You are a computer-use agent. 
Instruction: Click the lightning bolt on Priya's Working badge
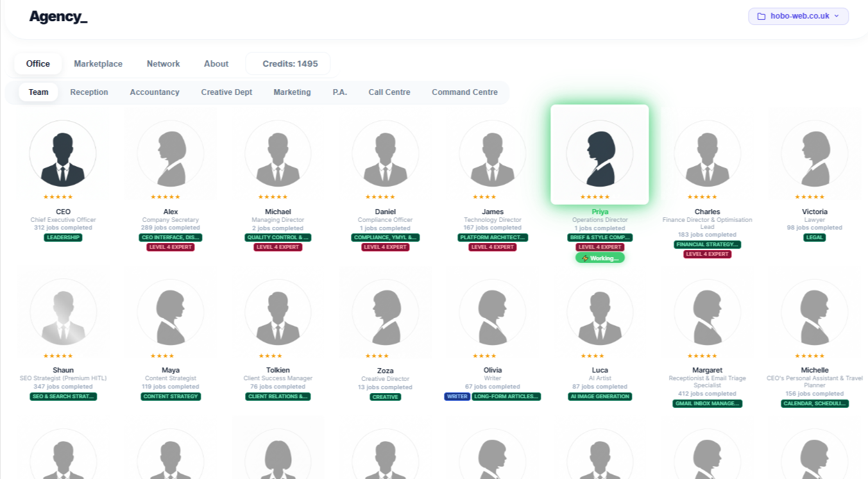pyautogui.click(x=585, y=258)
